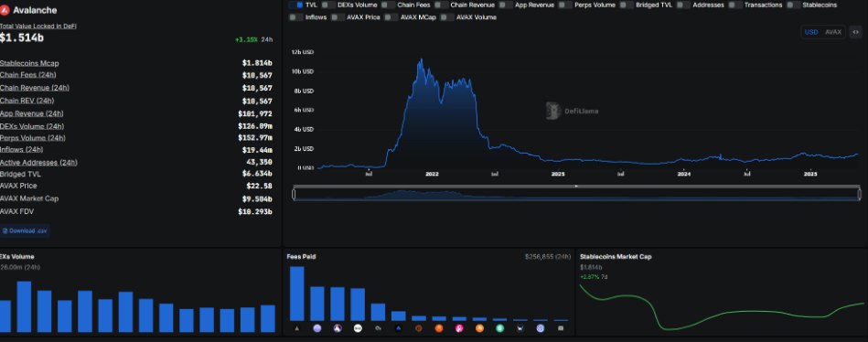Viewport: 868px width, 342px height.
Task: Click the top center grip of range slider
Action: pos(576,187)
